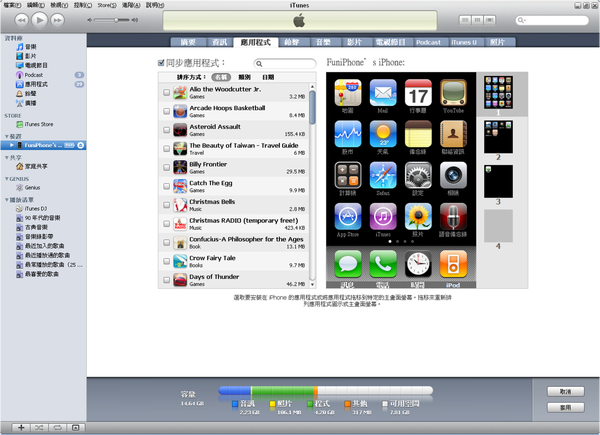The height and width of the screenshot is (435, 600).
Task: Select the App Store icon
Action: click(x=347, y=217)
